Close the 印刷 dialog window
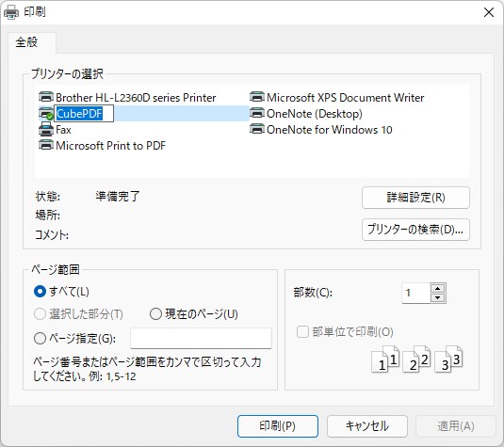Image resolution: width=504 pixels, height=447 pixels. pos(489,12)
